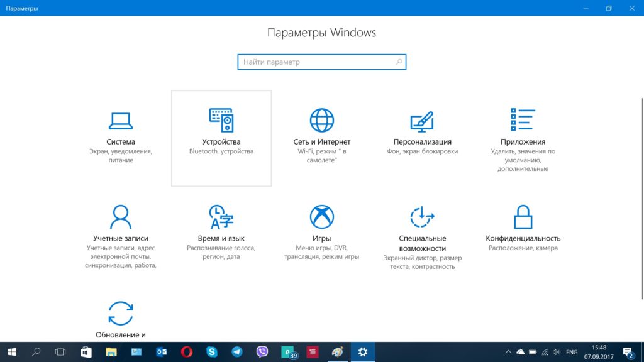Launch Opera browser from the taskbar
Viewport: 644px width, 362px height.
click(x=187, y=352)
